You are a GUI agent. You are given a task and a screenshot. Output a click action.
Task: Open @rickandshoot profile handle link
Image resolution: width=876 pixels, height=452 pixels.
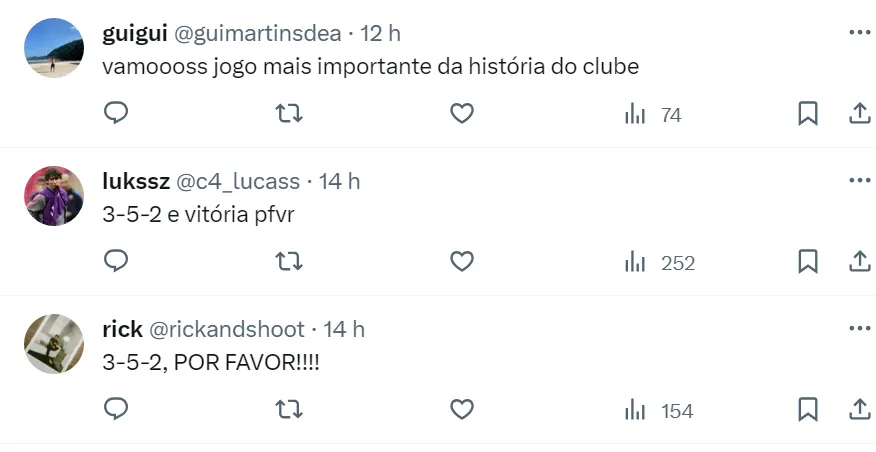point(228,329)
